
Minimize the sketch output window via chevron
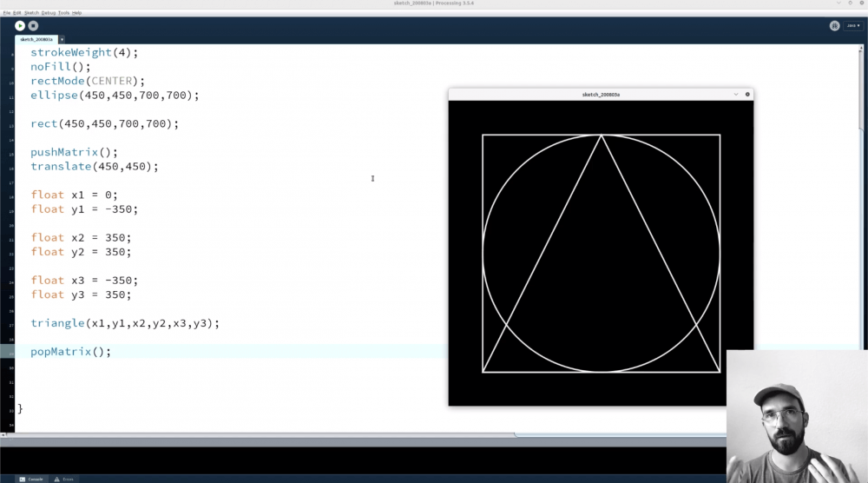point(736,94)
